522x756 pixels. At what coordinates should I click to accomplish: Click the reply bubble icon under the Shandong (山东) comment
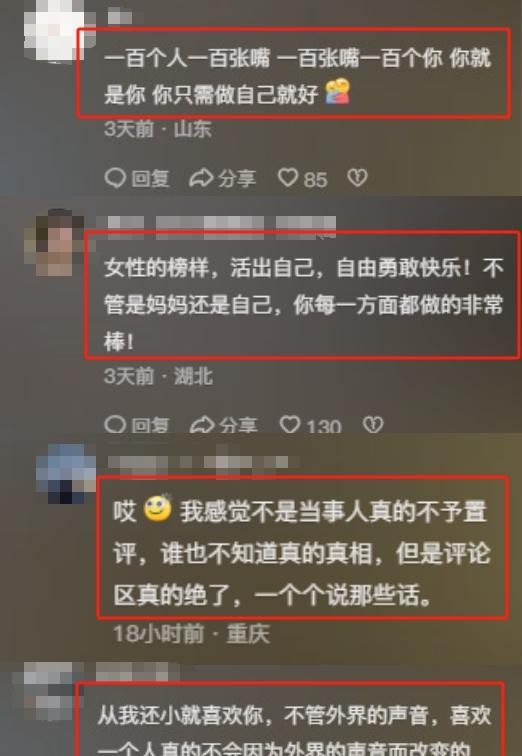coord(115,178)
